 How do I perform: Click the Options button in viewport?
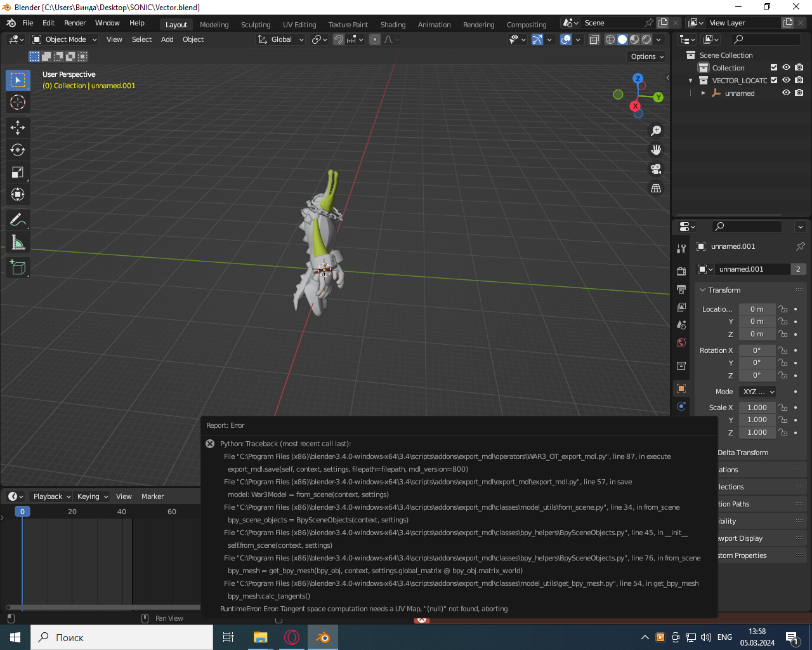(x=647, y=56)
